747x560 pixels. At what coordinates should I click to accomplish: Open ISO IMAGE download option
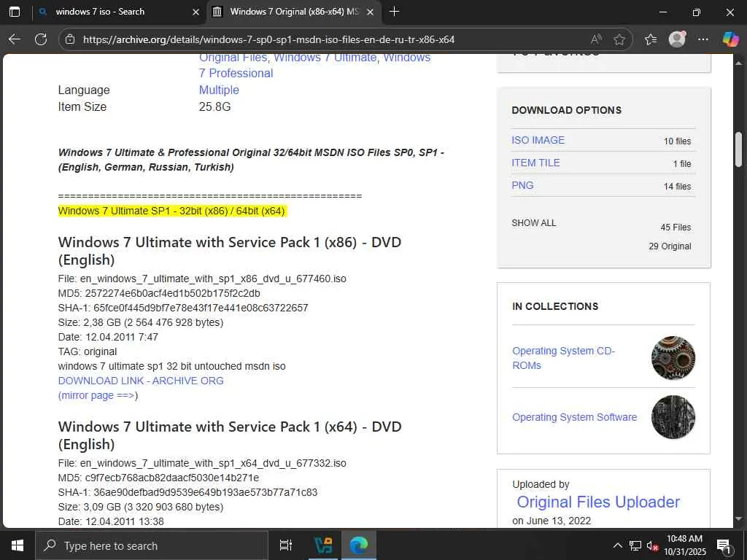pos(538,140)
